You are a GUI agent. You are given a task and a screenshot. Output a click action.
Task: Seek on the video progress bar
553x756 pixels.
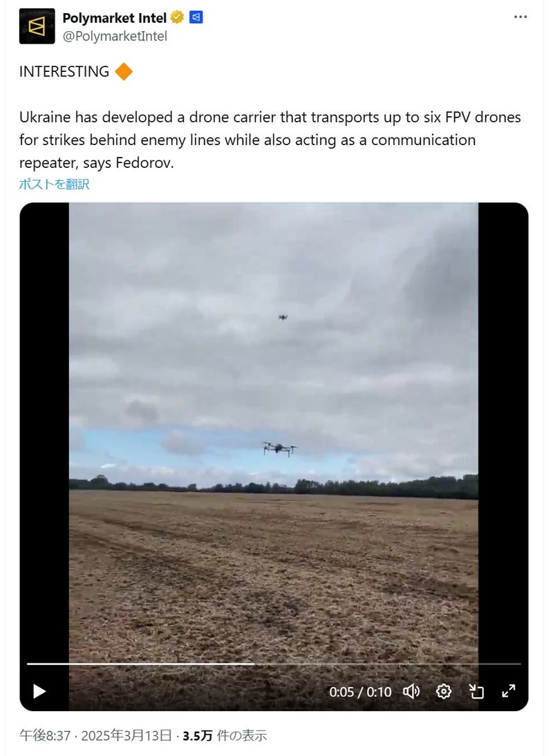point(274,664)
